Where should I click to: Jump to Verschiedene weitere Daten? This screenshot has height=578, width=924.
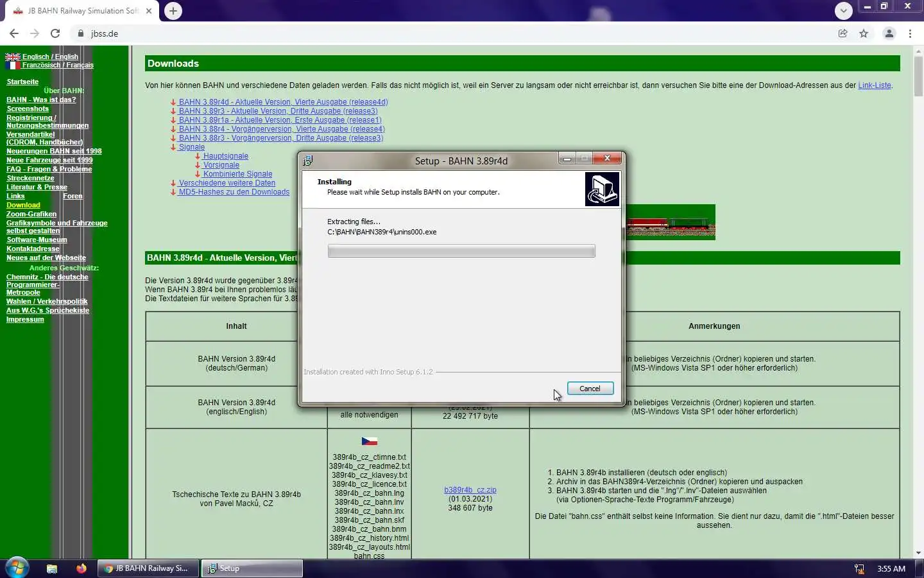[x=227, y=183]
